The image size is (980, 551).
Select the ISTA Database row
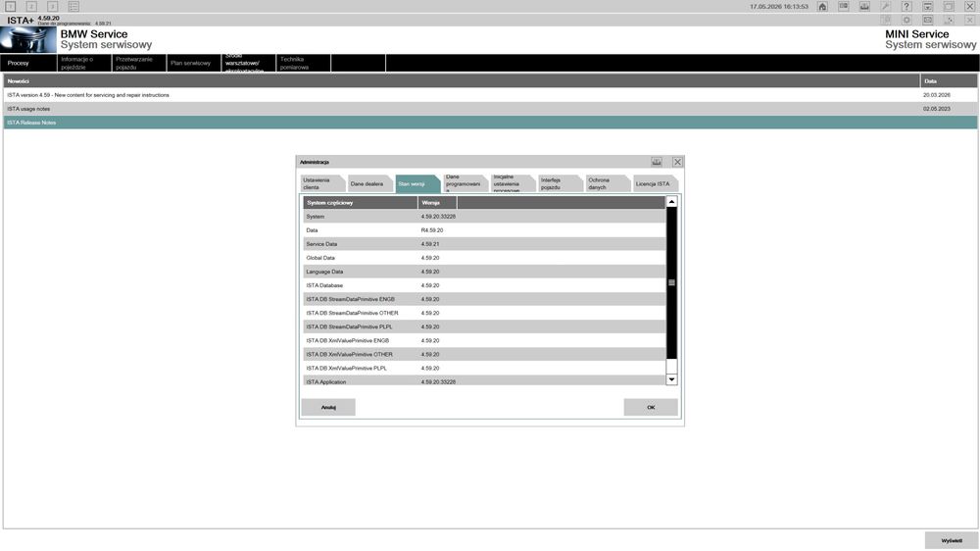(484, 285)
